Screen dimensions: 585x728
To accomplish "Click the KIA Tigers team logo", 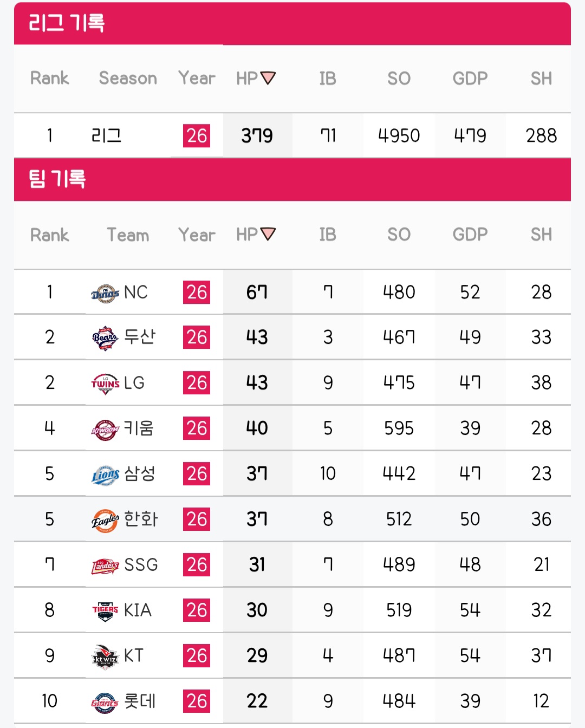I will tap(105, 612).
